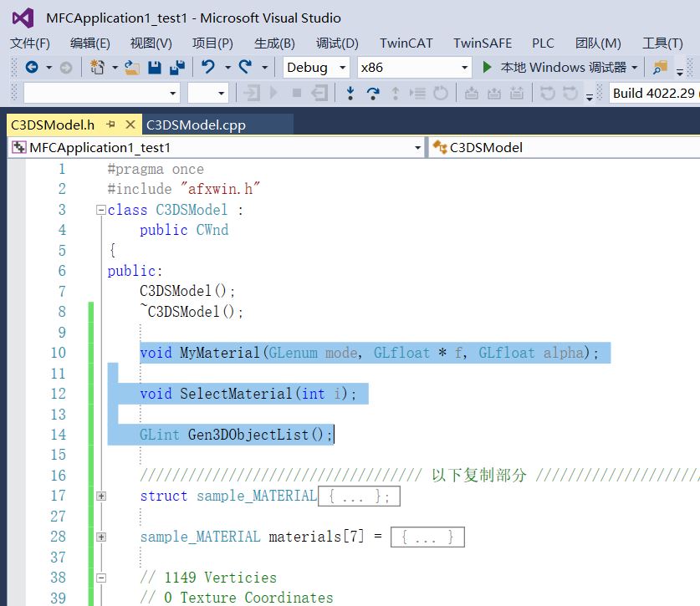Collapse the class C3DSModel block
The height and width of the screenshot is (606, 700).
[101, 210]
